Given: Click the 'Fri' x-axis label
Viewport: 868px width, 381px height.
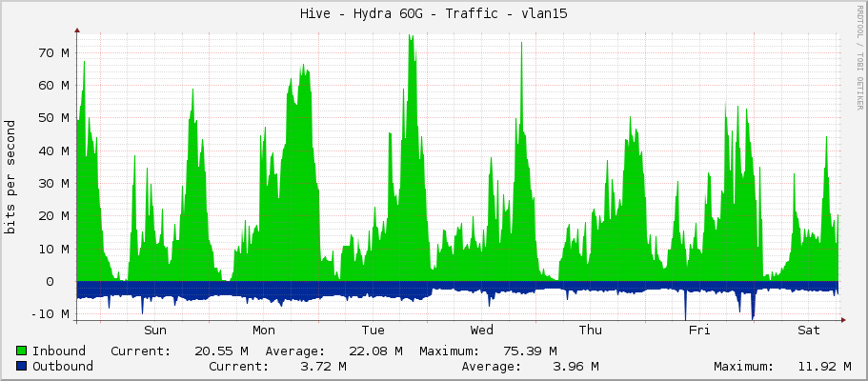Looking at the screenshot, I should pos(699,331).
